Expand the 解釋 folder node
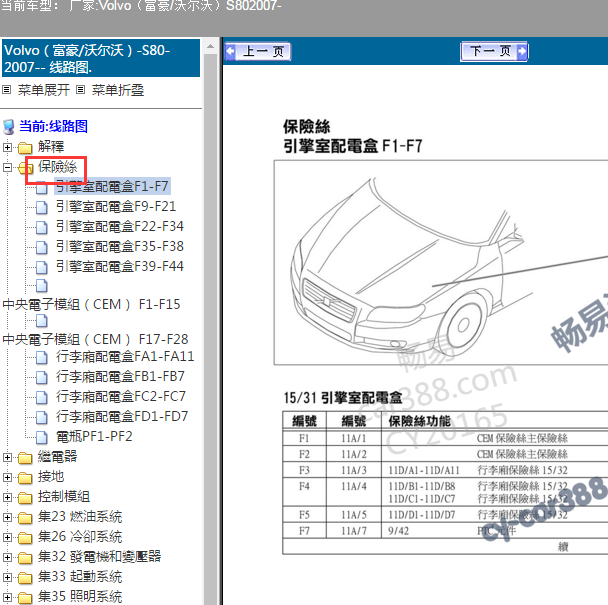Image resolution: width=608 pixels, height=605 pixels. coord(7,147)
